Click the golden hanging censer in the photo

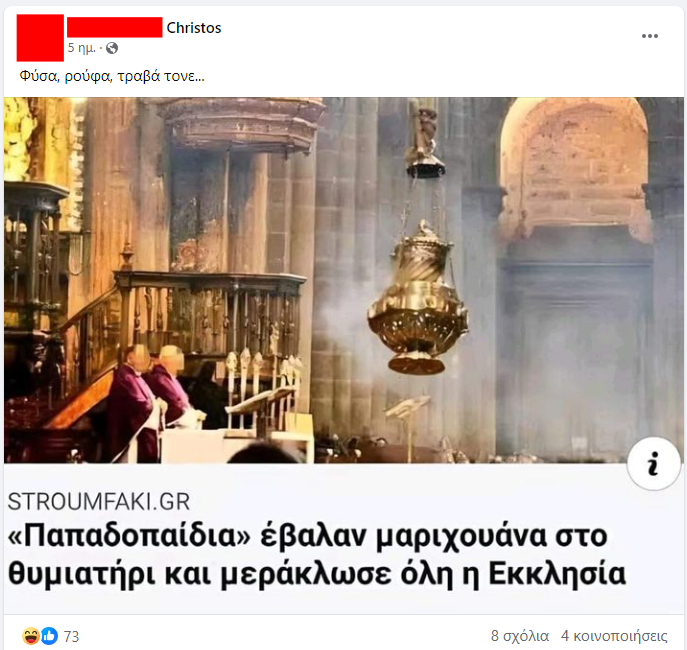[417, 298]
